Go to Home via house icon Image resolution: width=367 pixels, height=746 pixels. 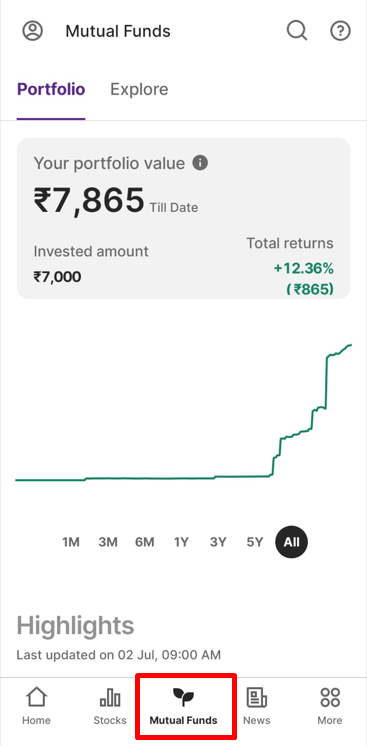click(36, 697)
